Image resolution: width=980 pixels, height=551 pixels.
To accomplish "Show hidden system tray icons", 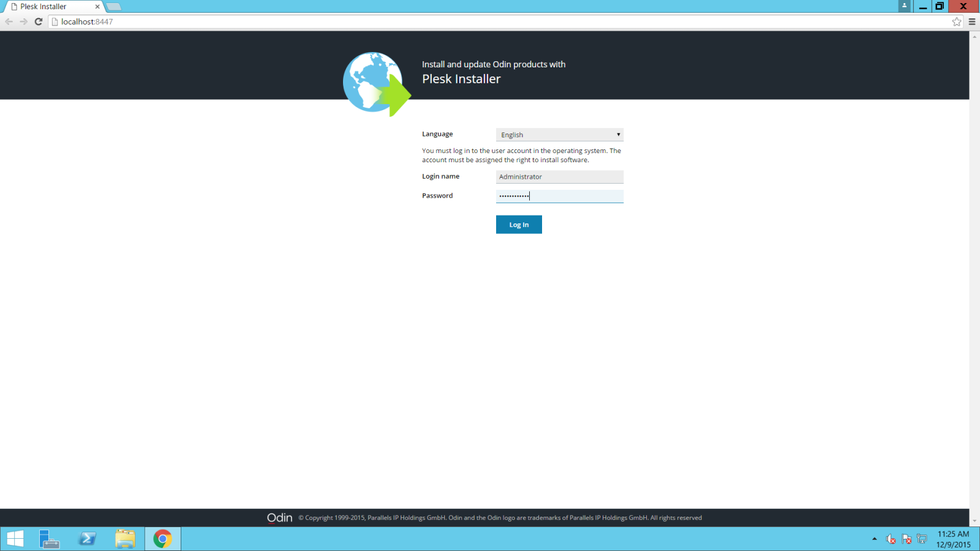I will point(874,539).
